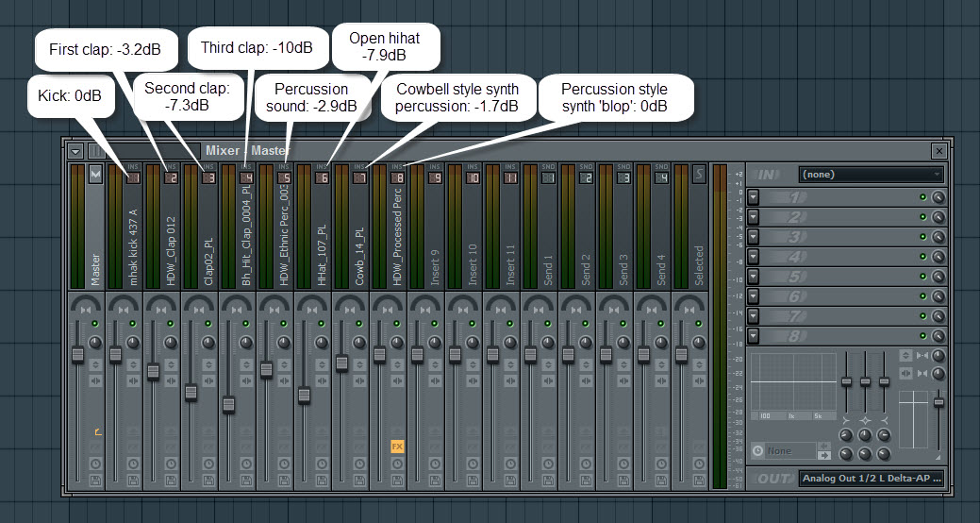Disable effect slot 3 using its green LED
Image resolution: width=980 pixels, height=523 pixels.
pyautogui.click(x=922, y=237)
